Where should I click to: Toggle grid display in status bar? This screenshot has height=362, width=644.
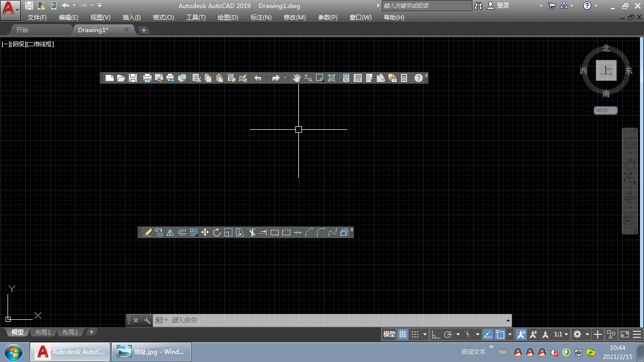pos(403,334)
